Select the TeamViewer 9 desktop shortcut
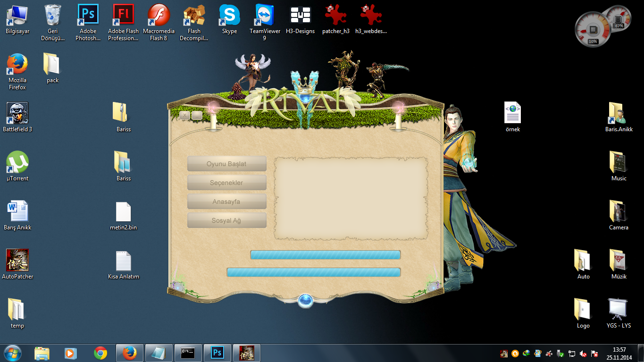Viewport: 644px width, 362px height. 265,23
